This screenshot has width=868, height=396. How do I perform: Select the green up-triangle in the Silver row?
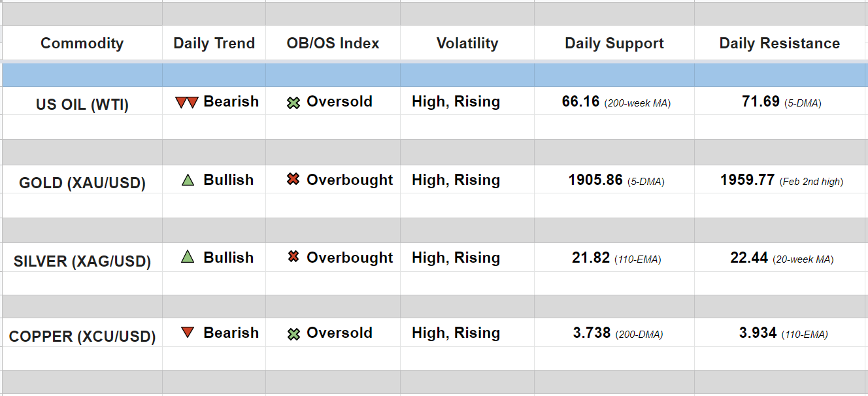tap(188, 257)
